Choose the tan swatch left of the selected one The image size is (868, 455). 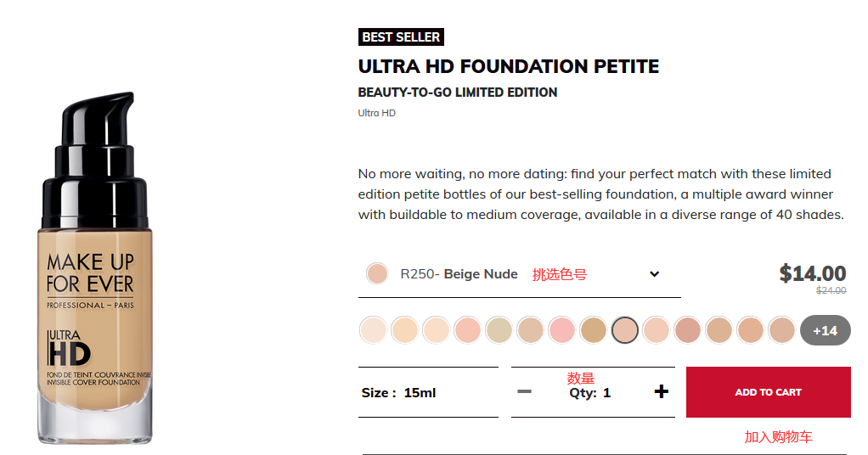click(594, 330)
